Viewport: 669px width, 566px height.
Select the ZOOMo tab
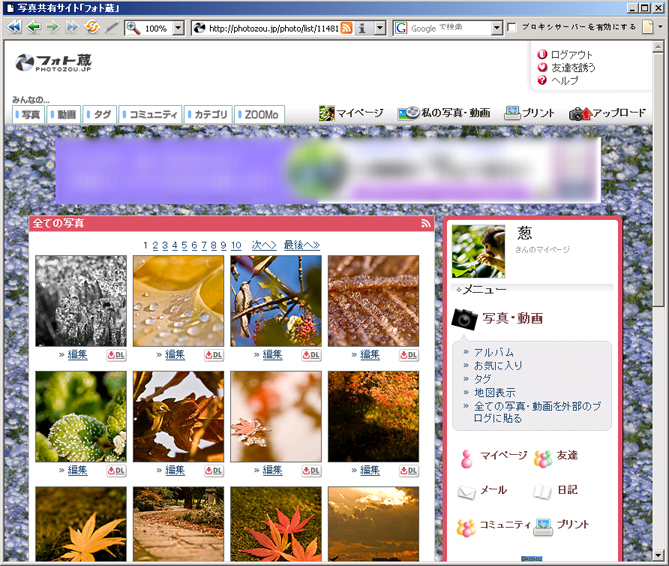pyautogui.click(x=259, y=114)
